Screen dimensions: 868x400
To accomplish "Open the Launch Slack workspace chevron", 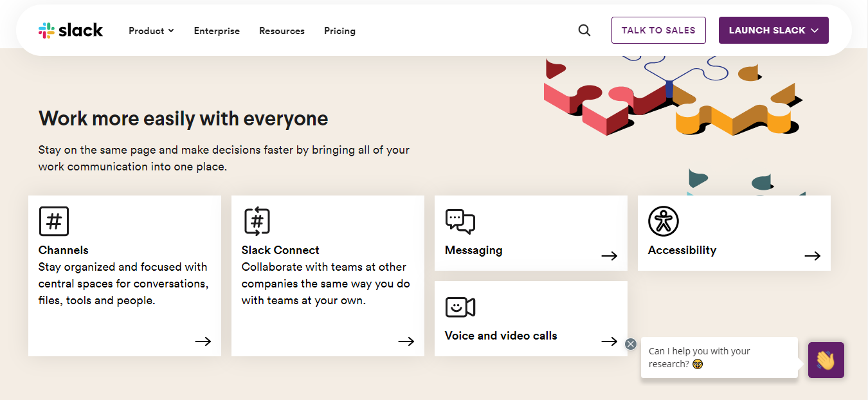I will [815, 30].
